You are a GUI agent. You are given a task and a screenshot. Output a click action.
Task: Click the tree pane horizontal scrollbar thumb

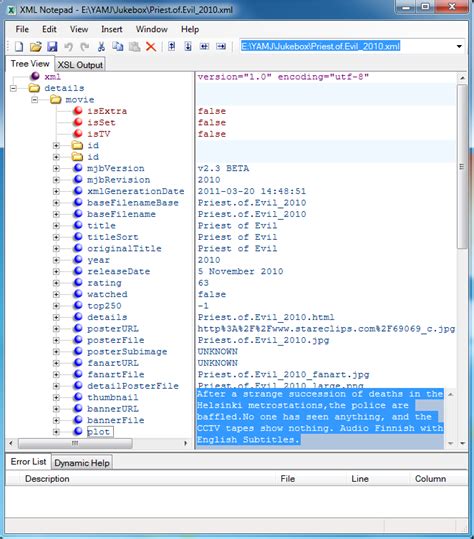point(75,443)
